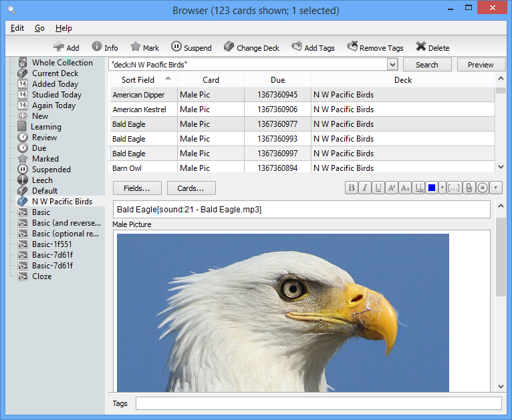Select Whole Collection in the sidebar
512x420 pixels.
(55, 62)
